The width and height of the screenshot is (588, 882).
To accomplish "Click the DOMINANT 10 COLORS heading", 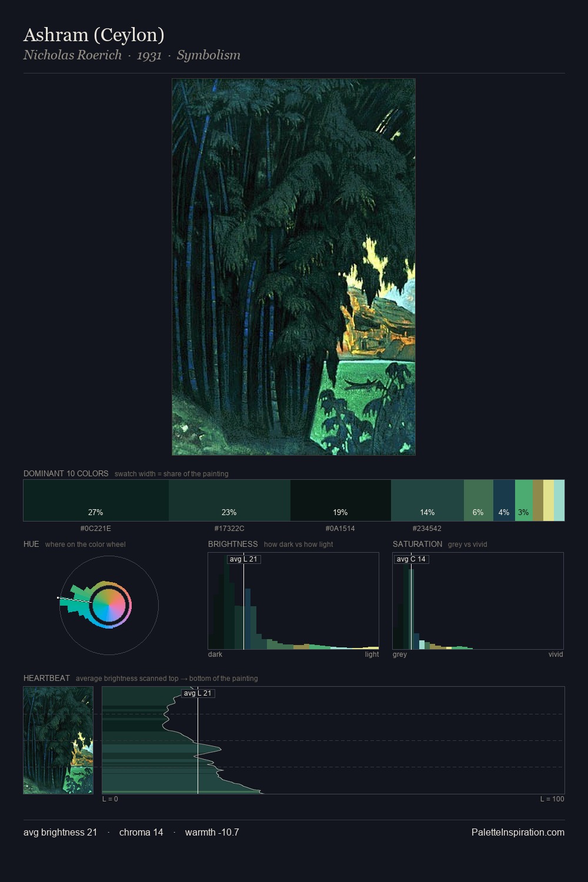I will (x=66, y=473).
